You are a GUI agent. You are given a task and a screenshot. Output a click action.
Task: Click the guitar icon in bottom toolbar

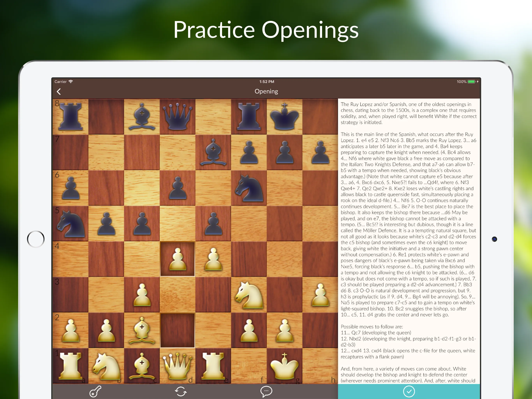[95, 391]
